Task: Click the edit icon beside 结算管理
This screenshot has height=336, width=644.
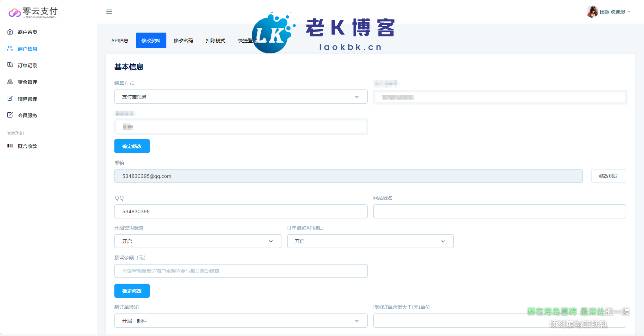Action: click(10, 98)
